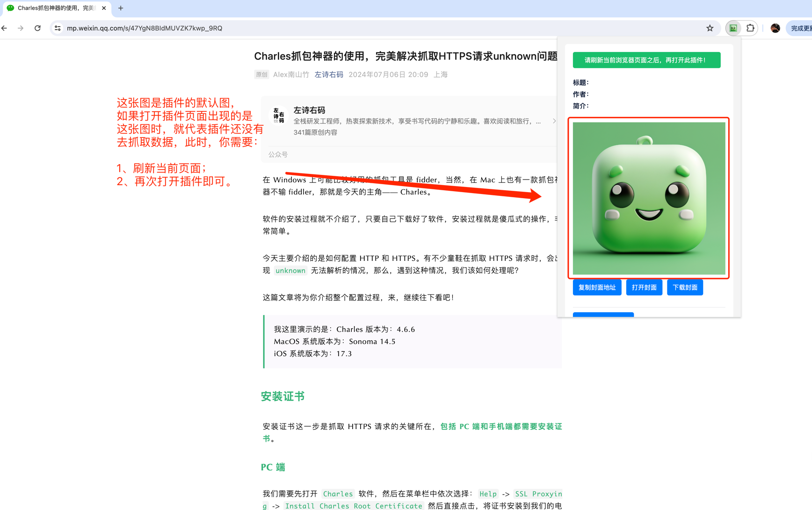Open the green cover plugin extension icon
Screen dimensions: 812x510
733,28
